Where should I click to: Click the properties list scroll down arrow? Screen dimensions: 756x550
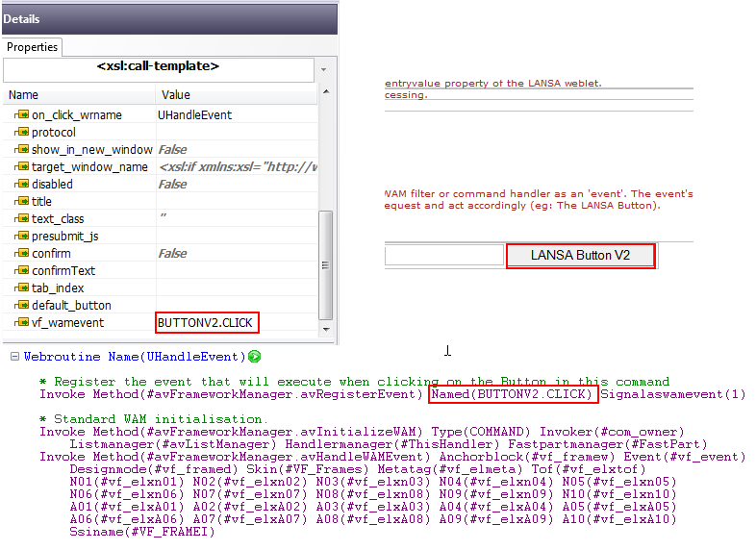click(x=326, y=330)
